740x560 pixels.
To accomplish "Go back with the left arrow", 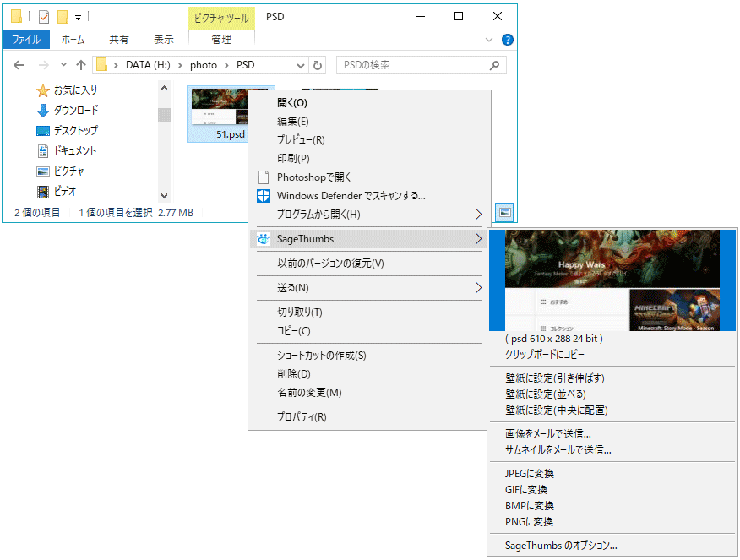I will click(19, 65).
